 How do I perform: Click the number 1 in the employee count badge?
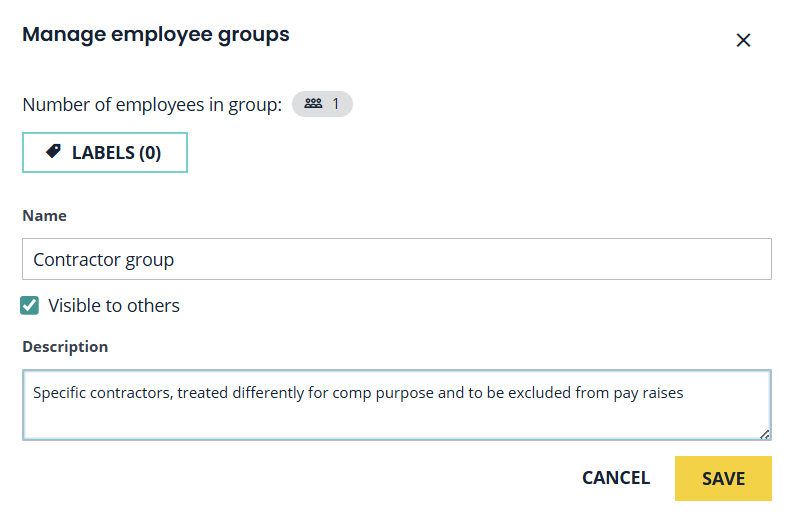(x=336, y=104)
